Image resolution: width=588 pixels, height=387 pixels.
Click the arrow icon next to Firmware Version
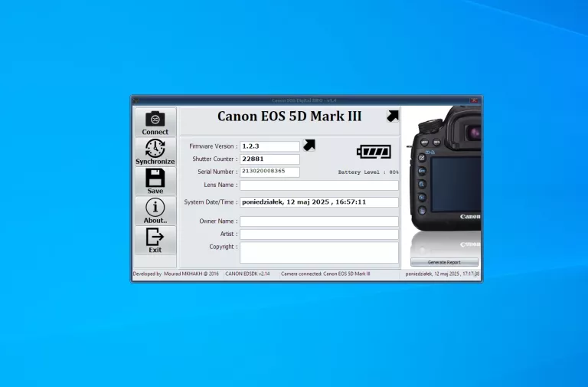coord(309,146)
